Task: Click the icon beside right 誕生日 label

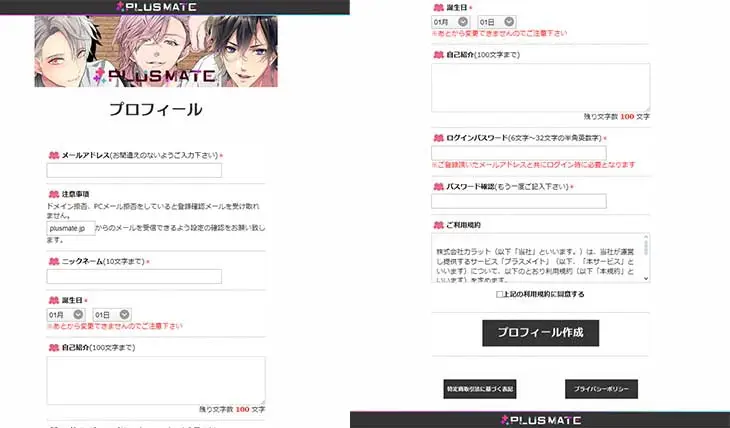Action: coord(439,7)
